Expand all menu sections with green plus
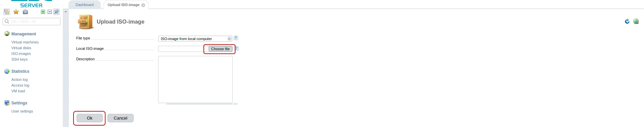Screen dimensions: 644x127 point(43,12)
